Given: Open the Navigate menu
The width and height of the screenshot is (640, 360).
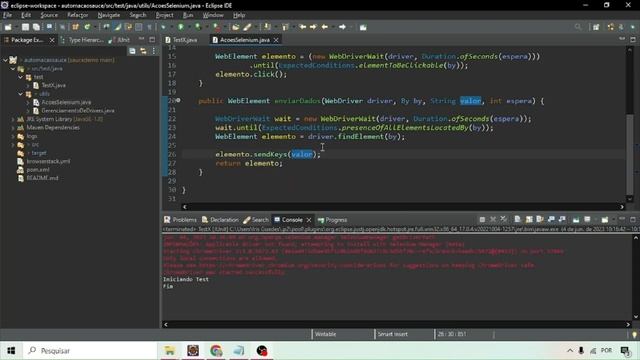Looking at the screenshot, I should pos(109,15).
